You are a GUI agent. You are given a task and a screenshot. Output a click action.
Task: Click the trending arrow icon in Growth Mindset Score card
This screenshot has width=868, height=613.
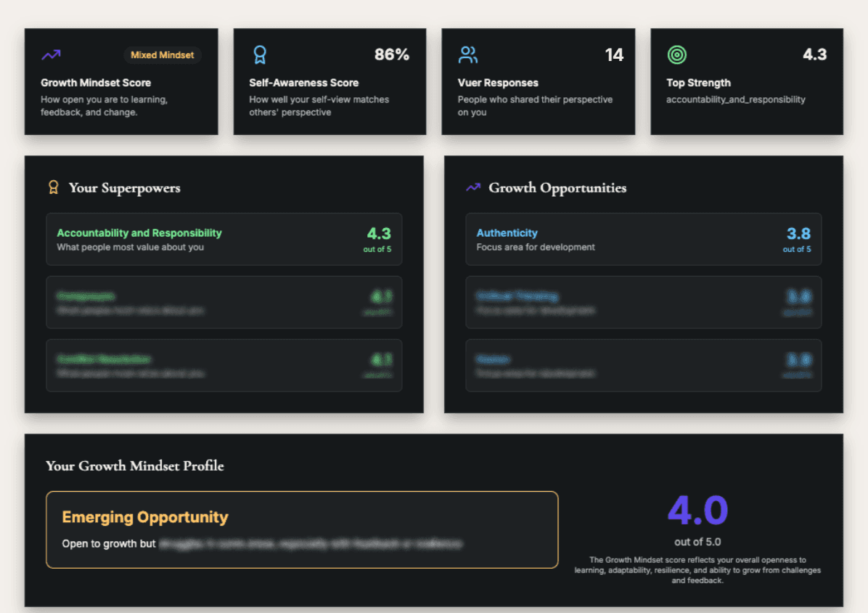(x=51, y=54)
